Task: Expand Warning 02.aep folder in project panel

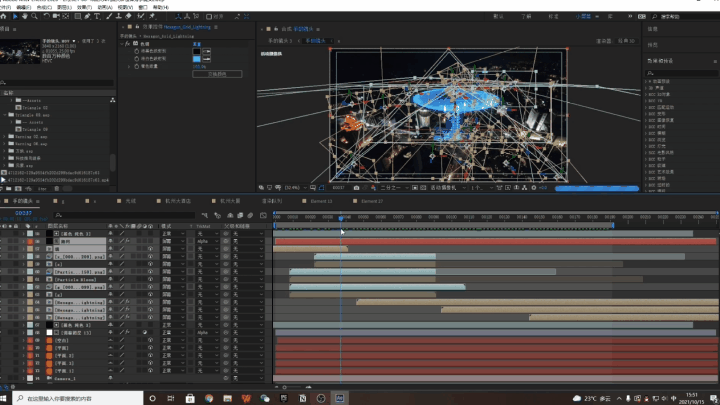Action: [5, 136]
